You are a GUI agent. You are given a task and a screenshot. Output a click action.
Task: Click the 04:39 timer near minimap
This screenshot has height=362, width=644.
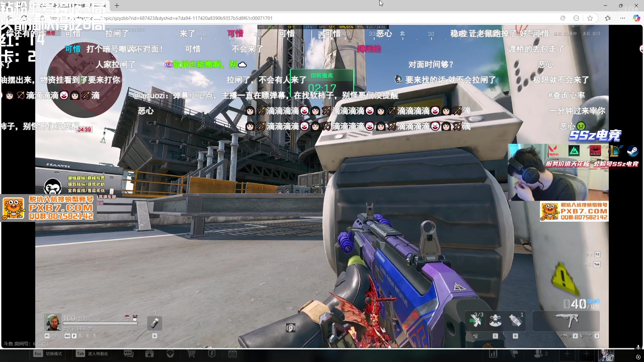coord(84,129)
